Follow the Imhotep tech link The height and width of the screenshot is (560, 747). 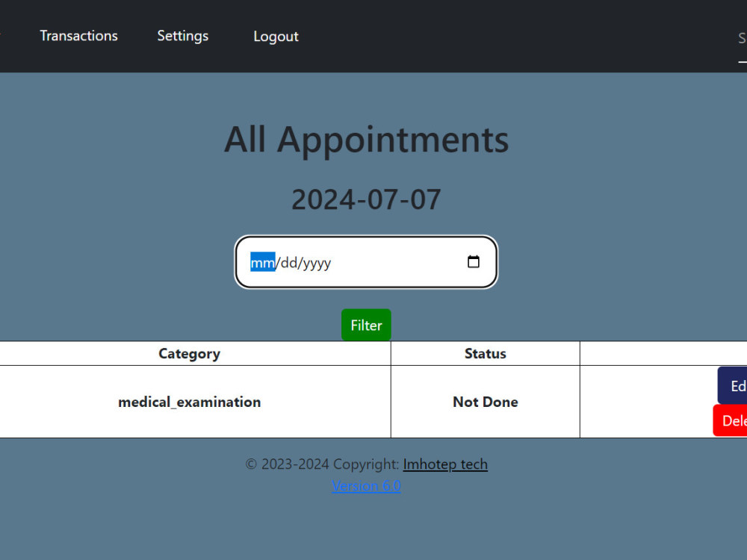445,464
